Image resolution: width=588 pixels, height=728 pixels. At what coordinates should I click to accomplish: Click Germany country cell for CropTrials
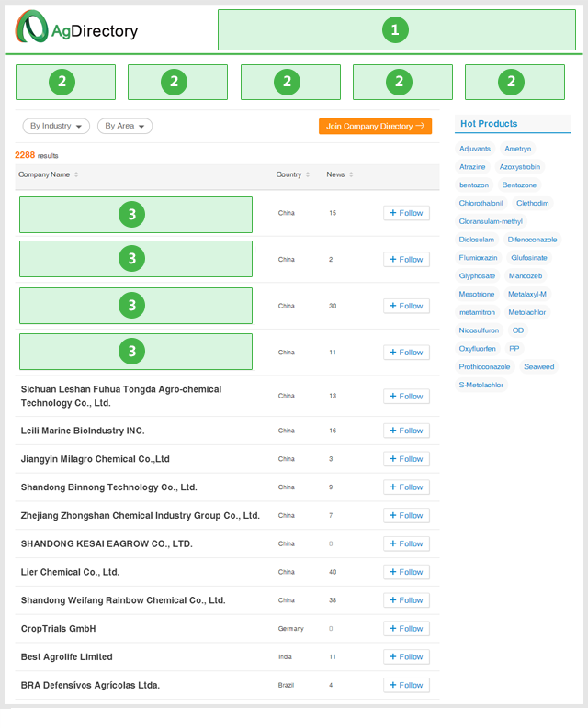(x=291, y=629)
